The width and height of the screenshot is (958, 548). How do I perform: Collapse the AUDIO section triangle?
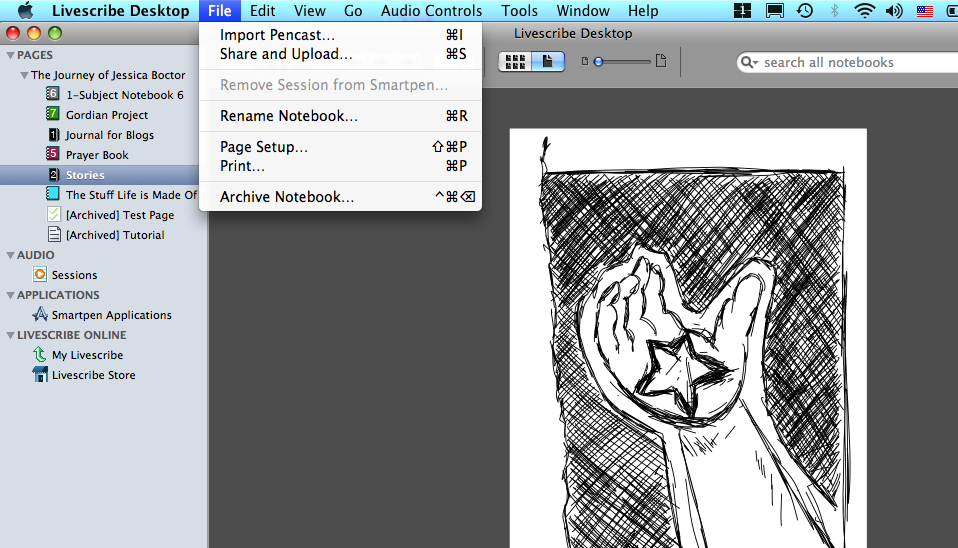9,255
